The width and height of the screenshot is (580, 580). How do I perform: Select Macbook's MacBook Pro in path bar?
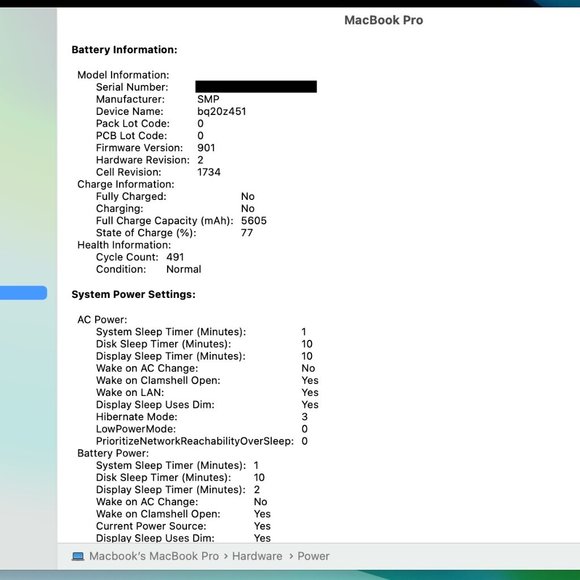tap(154, 556)
